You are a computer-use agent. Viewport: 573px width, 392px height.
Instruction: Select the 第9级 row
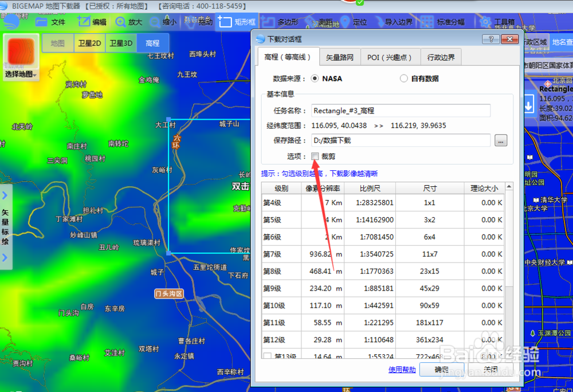383,289
